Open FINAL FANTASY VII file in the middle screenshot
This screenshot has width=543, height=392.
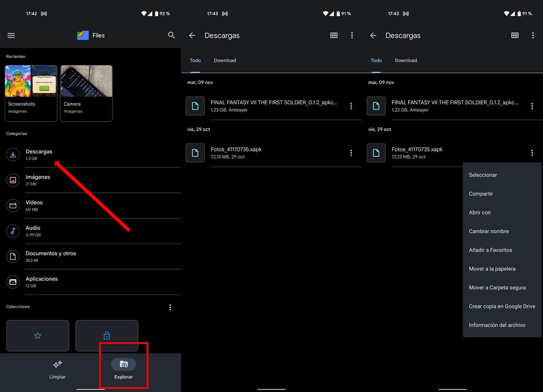coord(274,106)
